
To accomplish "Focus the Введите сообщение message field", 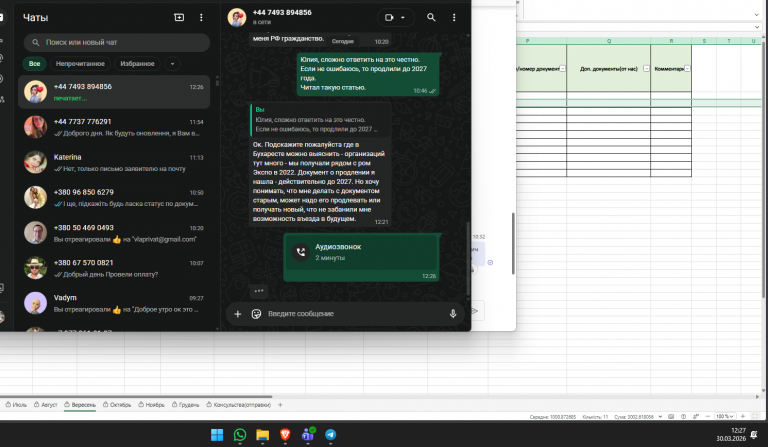I will click(355, 314).
